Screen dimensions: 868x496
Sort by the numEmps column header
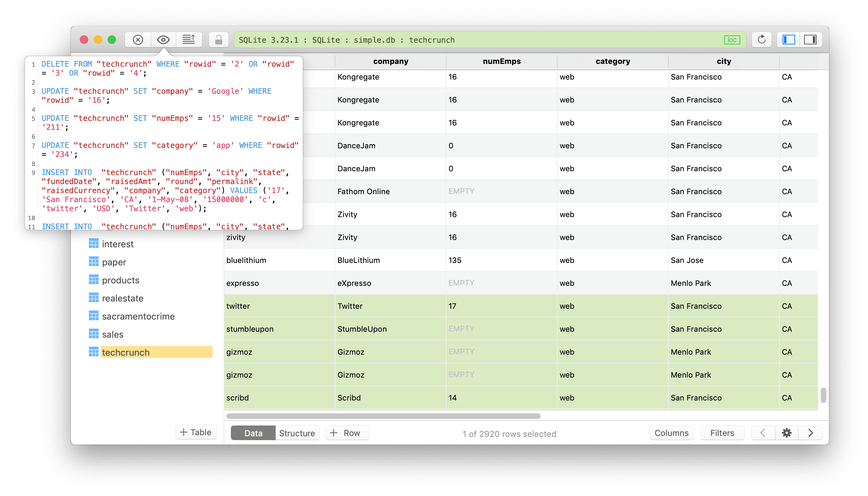(x=502, y=61)
